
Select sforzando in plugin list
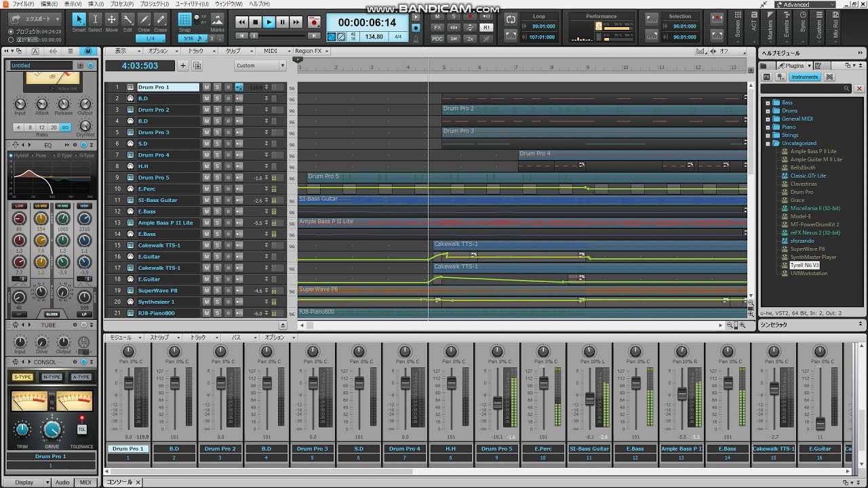coord(802,241)
